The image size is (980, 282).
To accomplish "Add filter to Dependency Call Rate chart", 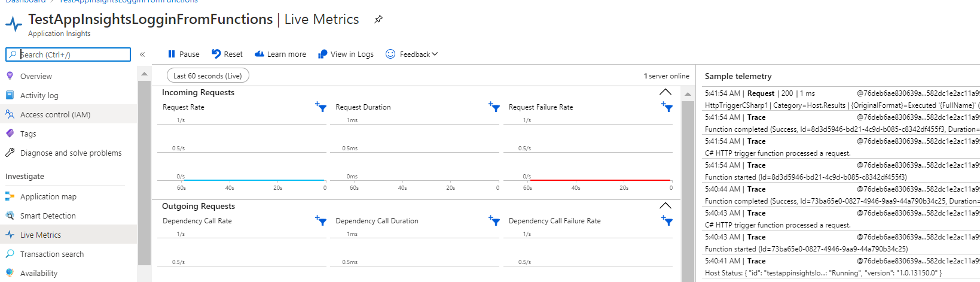I will (320, 220).
